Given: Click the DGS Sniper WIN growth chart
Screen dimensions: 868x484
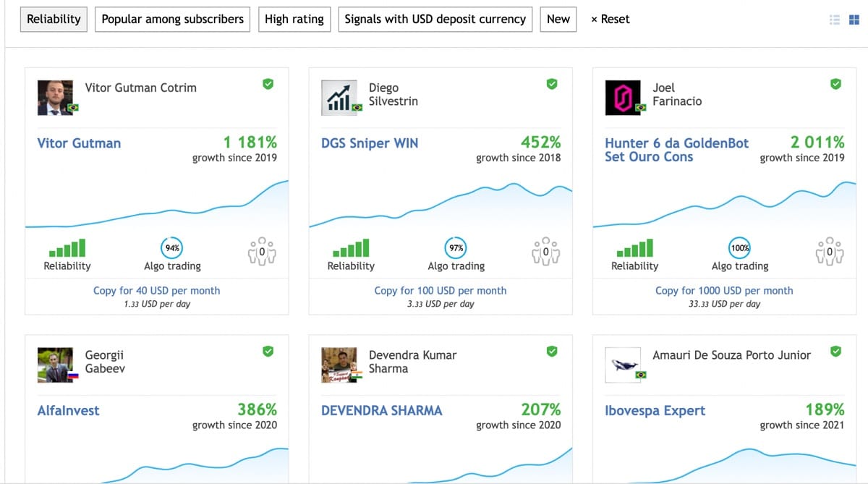Looking at the screenshot, I should coord(441,204).
